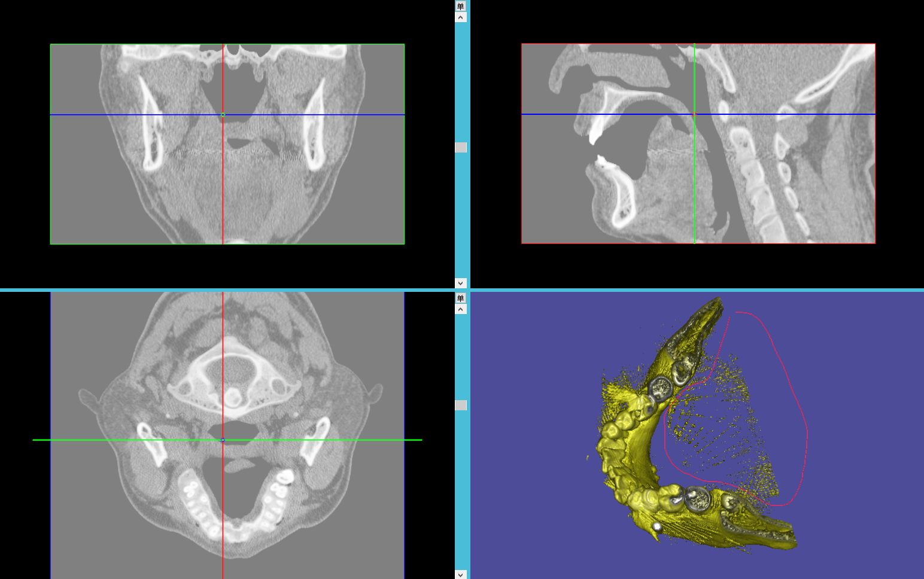924x579 pixels.
Task: Click the up arrow of the axial view scrollbar
Action: coord(460,309)
